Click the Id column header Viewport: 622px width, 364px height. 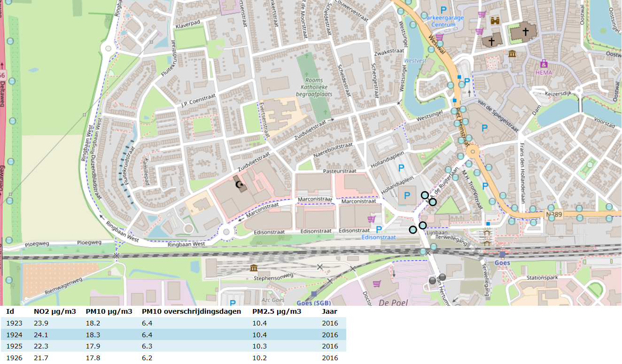click(x=10, y=311)
